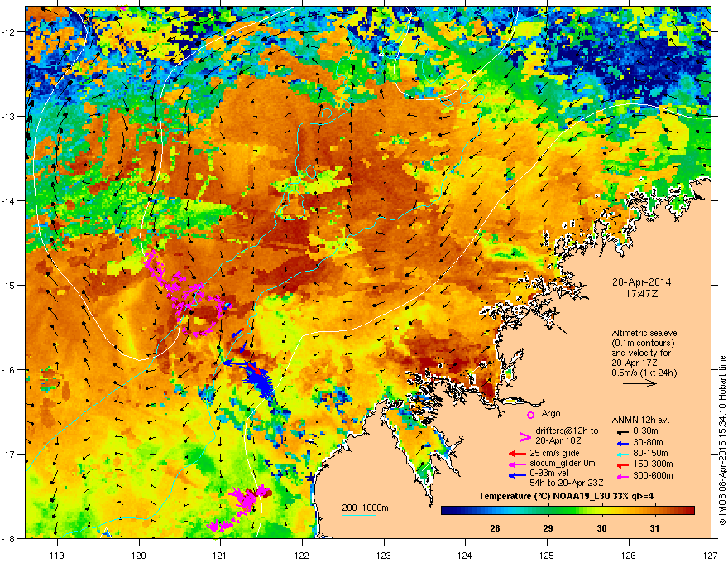Select the '80-150m' depth label
Viewport: 728px width, 563px height.
click(650, 453)
